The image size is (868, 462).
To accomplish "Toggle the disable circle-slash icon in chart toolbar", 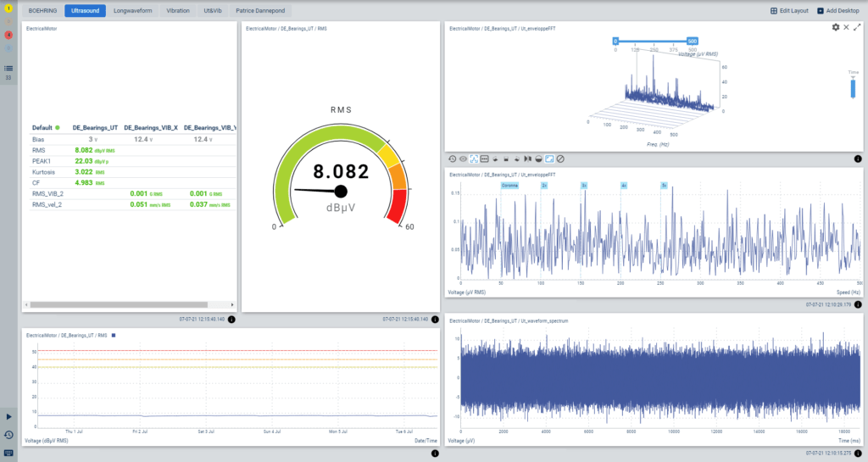I will 560,159.
